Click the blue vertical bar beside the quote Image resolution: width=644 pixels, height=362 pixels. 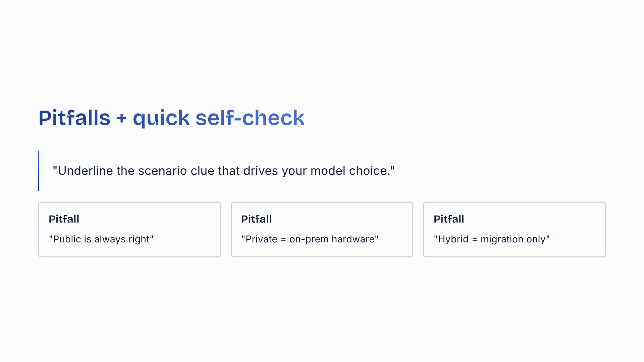click(39, 171)
